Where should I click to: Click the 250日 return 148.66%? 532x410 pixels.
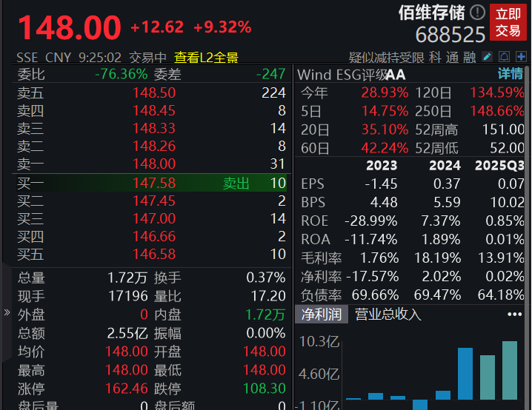point(497,111)
